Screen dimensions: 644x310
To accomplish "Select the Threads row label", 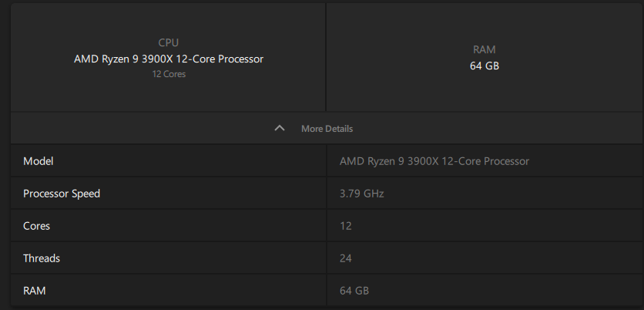I will point(42,258).
